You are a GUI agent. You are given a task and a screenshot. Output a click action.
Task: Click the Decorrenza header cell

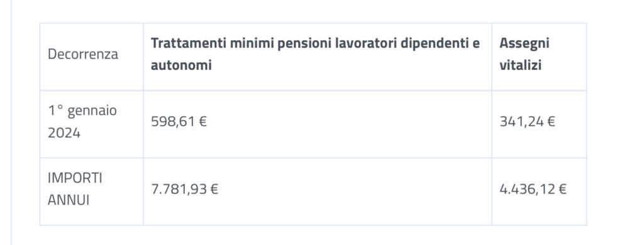click(92, 57)
